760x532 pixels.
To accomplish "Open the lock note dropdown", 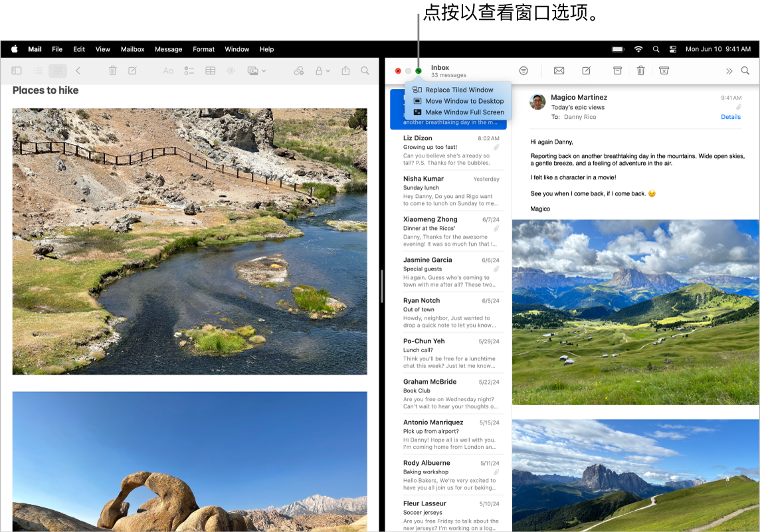I will coord(322,70).
